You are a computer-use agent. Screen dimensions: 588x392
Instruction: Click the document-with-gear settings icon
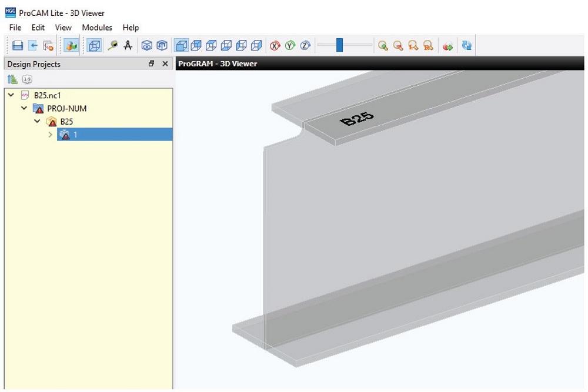coord(48,46)
